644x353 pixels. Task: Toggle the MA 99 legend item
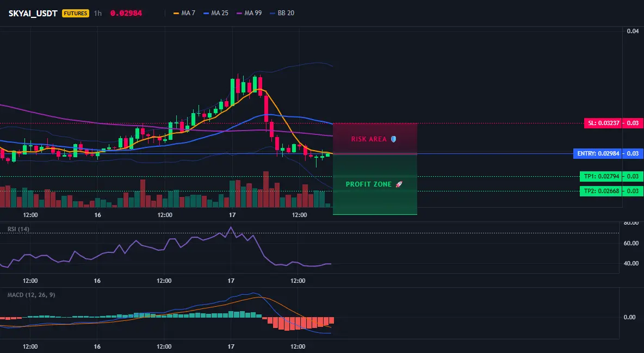pos(249,13)
